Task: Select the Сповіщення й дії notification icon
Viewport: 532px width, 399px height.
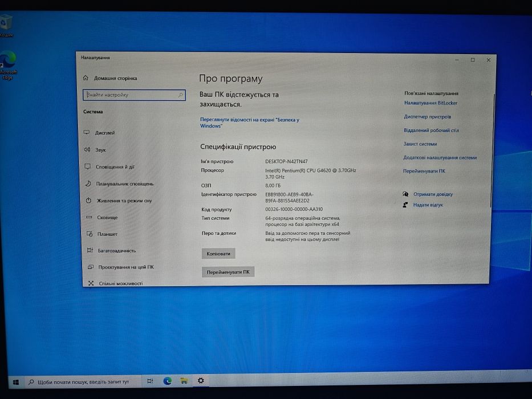Action: click(x=88, y=166)
